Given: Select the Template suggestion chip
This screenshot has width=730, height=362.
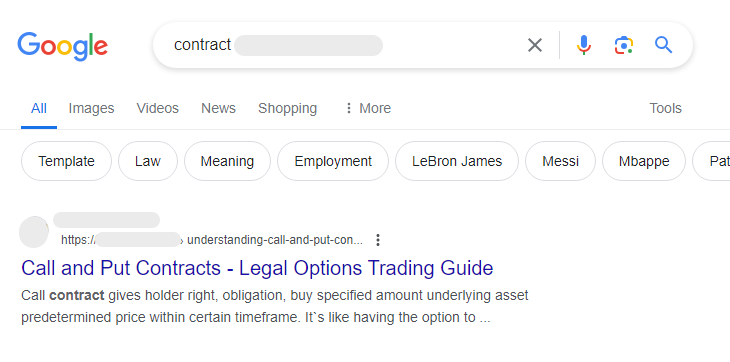Looking at the screenshot, I should (66, 161).
